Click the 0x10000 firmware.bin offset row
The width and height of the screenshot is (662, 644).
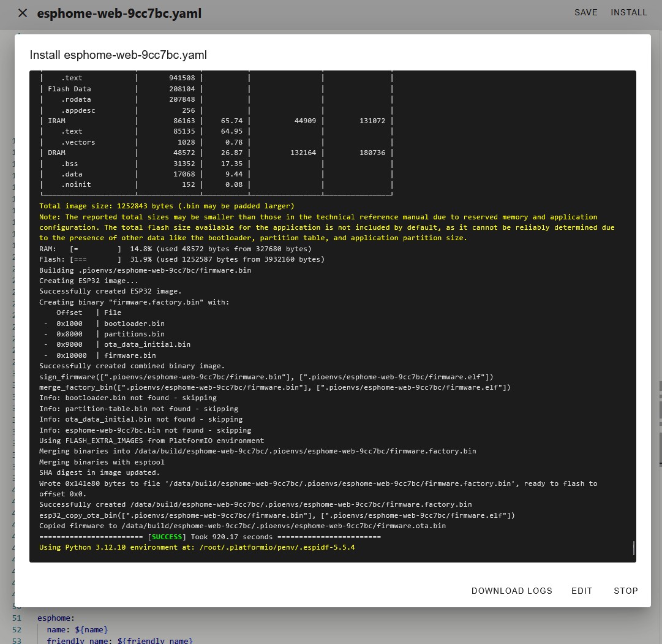(x=100, y=356)
